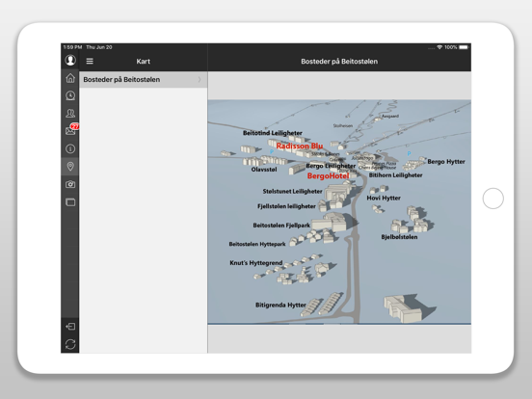Click the Kart panel title

[144, 62]
